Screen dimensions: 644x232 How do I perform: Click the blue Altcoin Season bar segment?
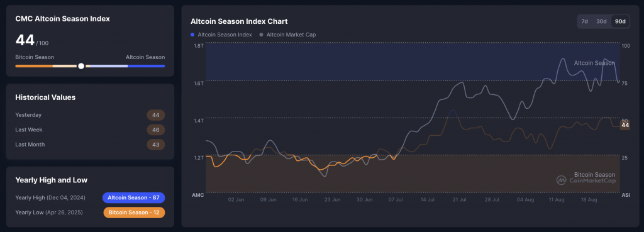click(x=146, y=65)
